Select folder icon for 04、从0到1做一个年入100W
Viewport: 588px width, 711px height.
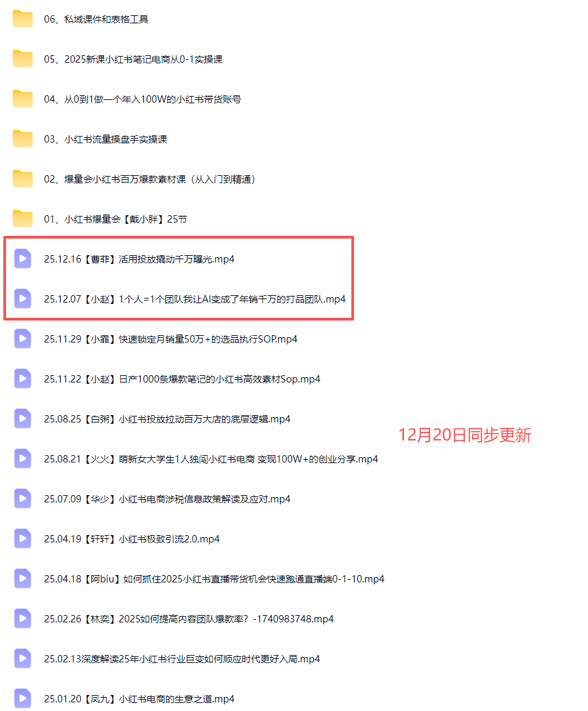point(22,99)
